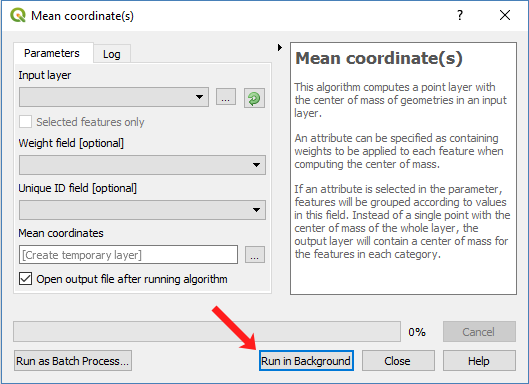Click the Run in Background button
529x384 pixels.
click(x=306, y=361)
